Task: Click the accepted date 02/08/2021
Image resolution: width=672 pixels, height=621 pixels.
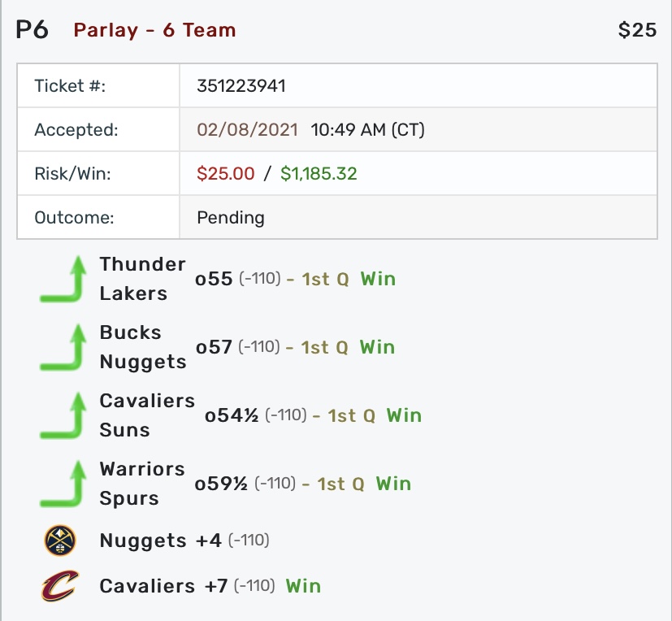Action: tap(247, 130)
